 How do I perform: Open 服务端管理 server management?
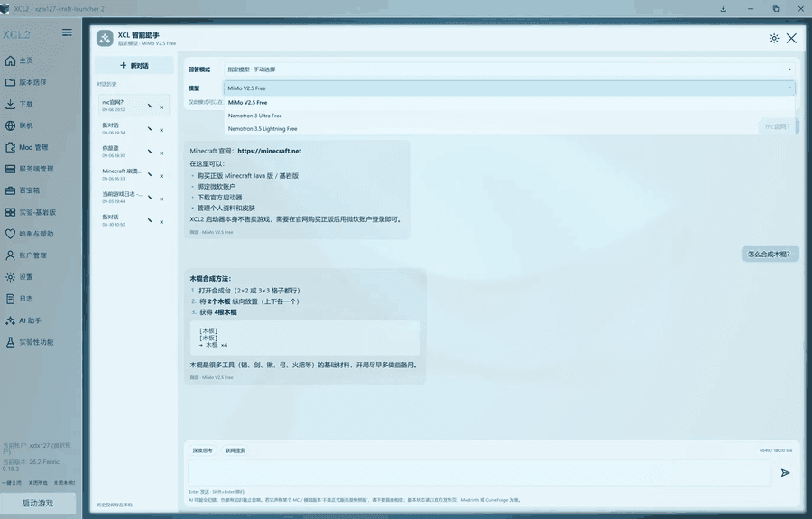pos(30,169)
